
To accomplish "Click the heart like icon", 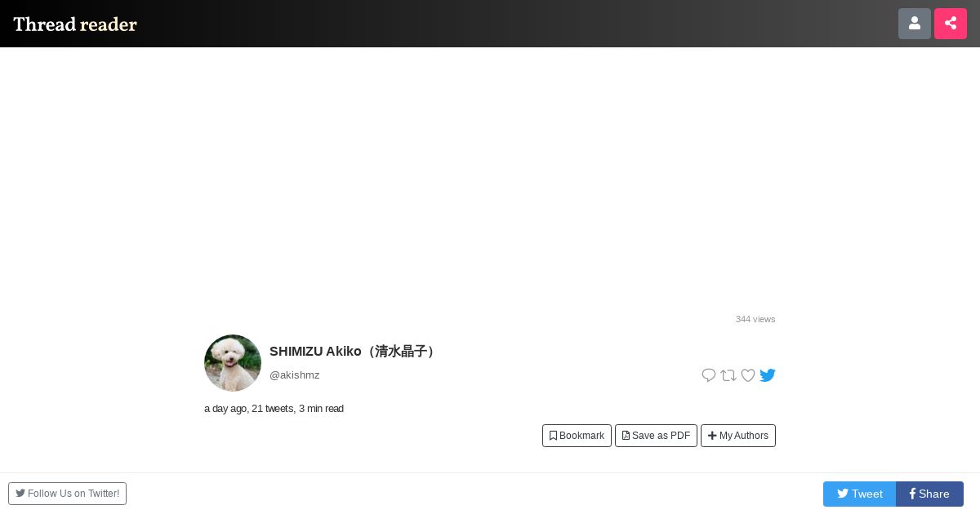I will [748, 375].
